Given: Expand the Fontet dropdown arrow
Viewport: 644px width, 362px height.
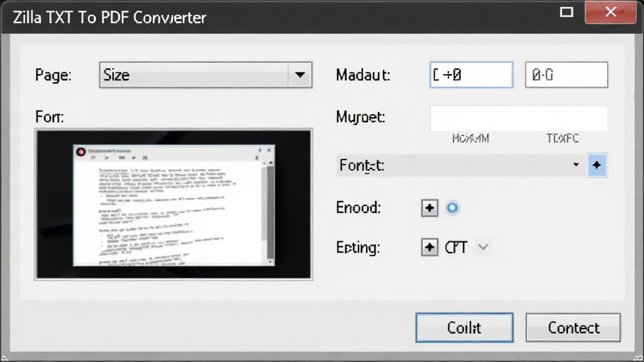Looking at the screenshot, I should tap(576, 165).
